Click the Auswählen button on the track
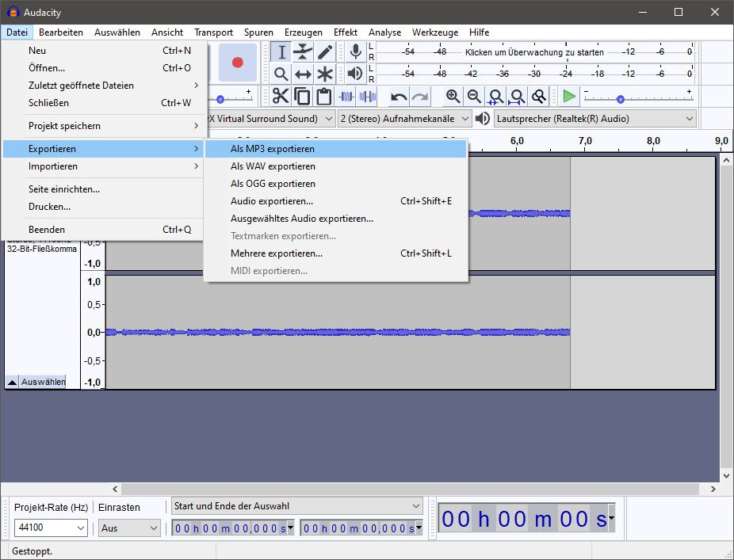 coord(43,382)
